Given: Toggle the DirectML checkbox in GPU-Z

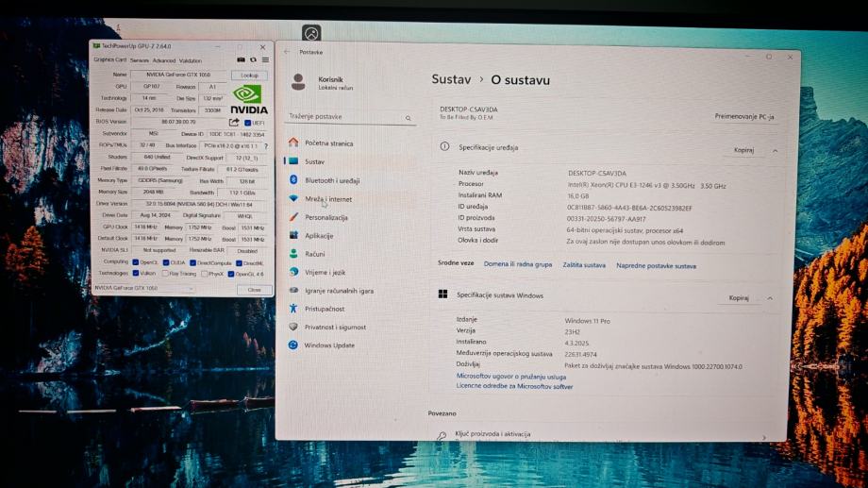Looking at the screenshot, I should pos(239,263).
